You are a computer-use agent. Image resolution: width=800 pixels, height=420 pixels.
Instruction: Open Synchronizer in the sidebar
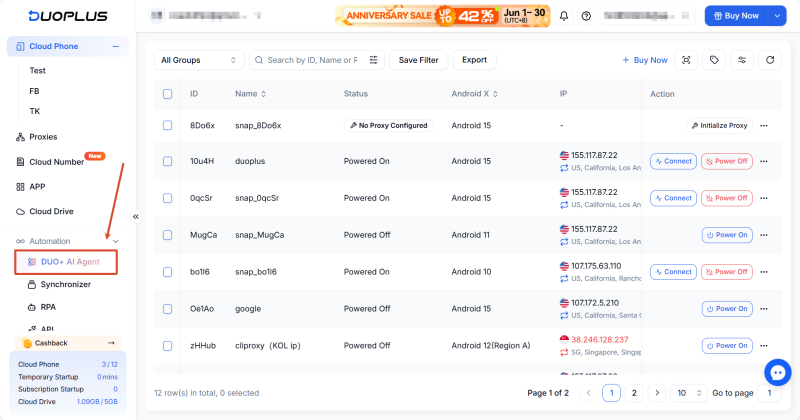[x=67, y=284]
